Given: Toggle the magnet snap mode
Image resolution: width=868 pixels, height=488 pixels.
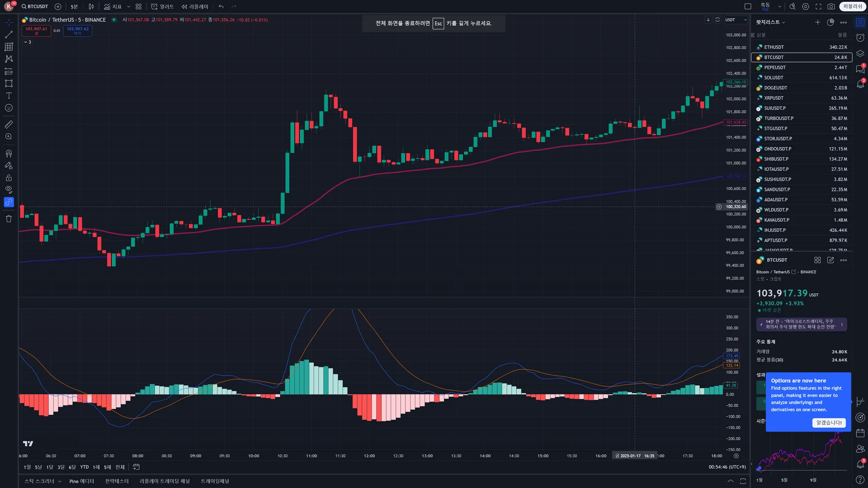Looking at the screenshot, I should pyautogui.click(x=9, y=154).
